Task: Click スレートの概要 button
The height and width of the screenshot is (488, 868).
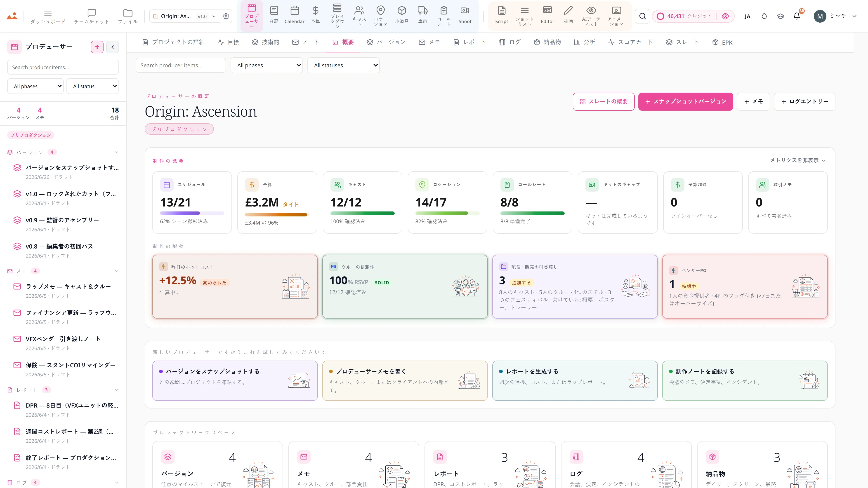Action: pyautogui.click(x=604, y=102)
